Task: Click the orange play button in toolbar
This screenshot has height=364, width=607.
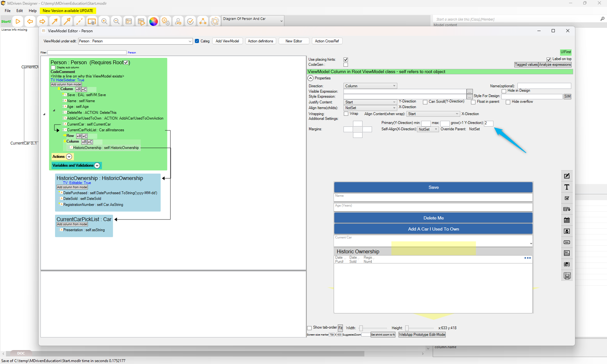Action: (18, 22)
